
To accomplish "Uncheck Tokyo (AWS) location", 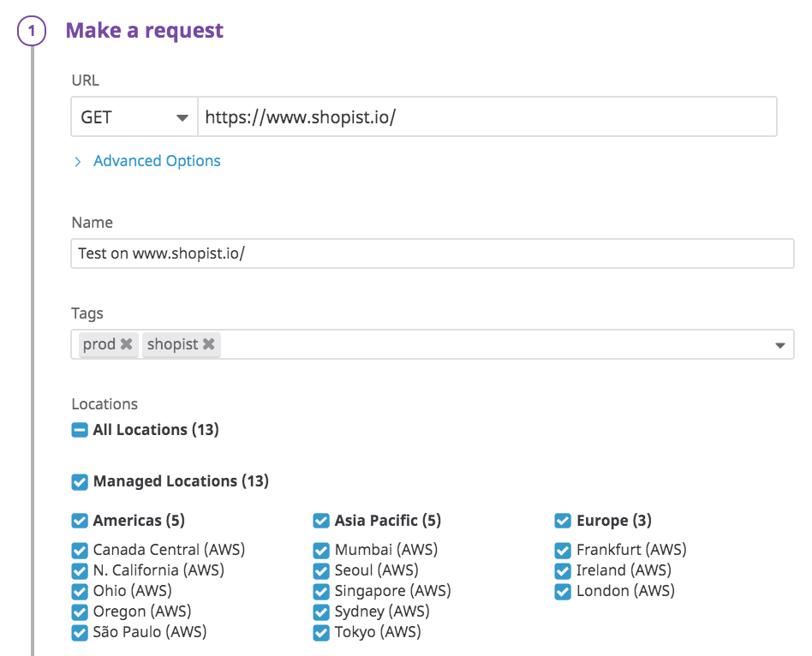I will (x=321, y=633).
